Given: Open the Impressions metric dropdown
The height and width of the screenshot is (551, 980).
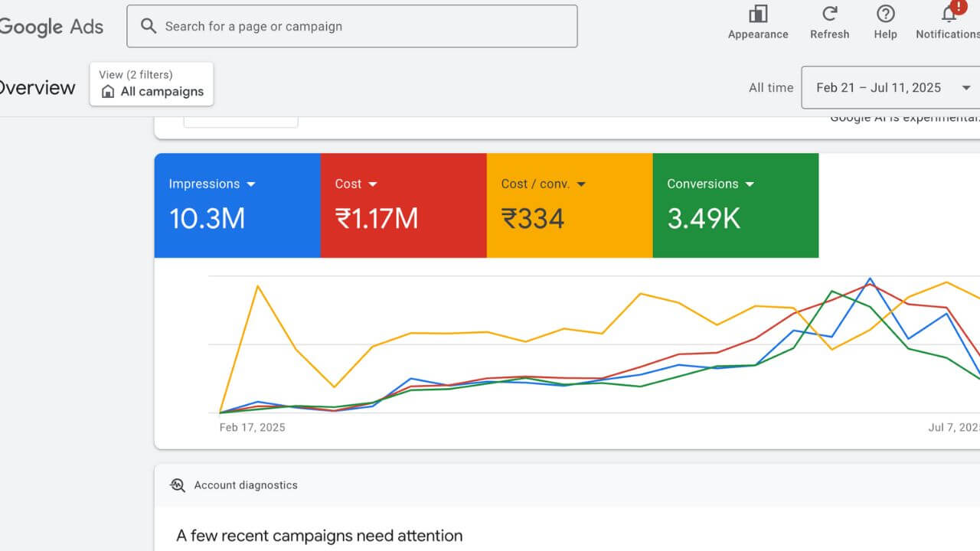Looking at the screenshot, I should click(250, 184).
